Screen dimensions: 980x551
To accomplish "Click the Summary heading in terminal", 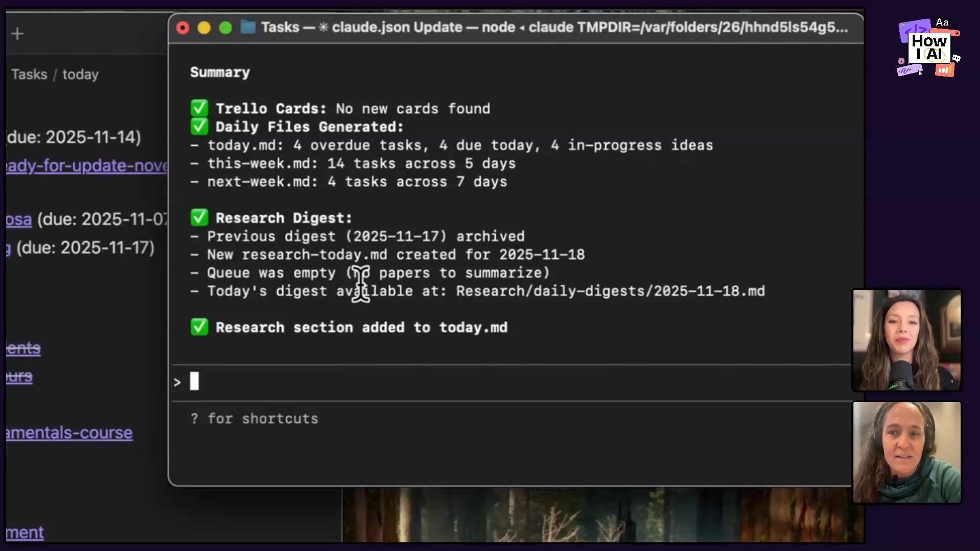I will point(220,72).
